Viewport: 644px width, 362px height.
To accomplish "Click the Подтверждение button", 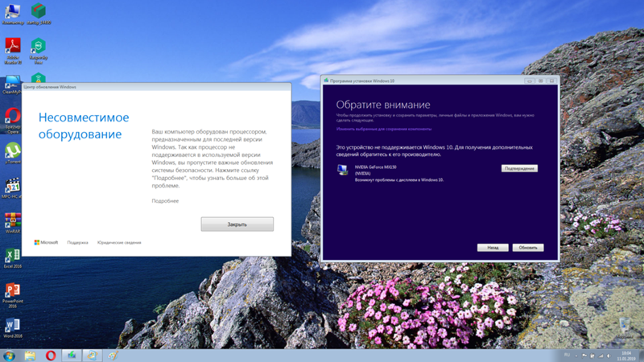I will (519, 168).
